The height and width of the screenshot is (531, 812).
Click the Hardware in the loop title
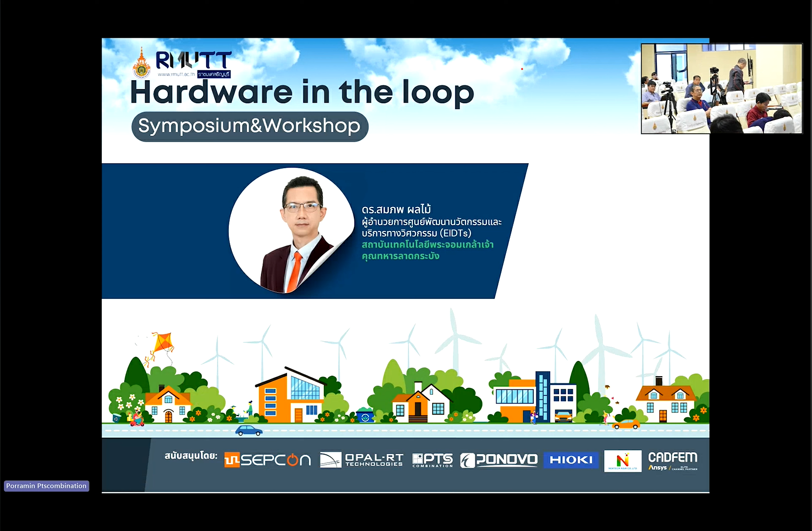(302, 92)
